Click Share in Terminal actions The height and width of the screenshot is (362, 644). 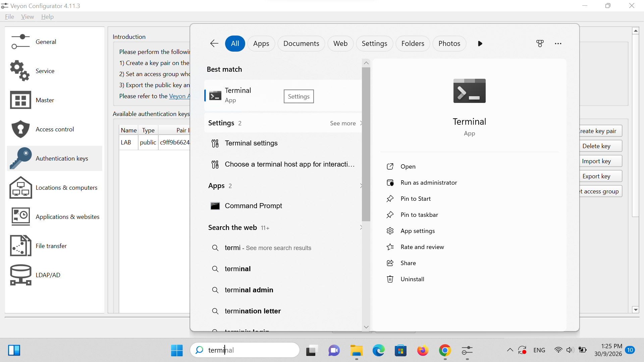(x=470, y=263)
